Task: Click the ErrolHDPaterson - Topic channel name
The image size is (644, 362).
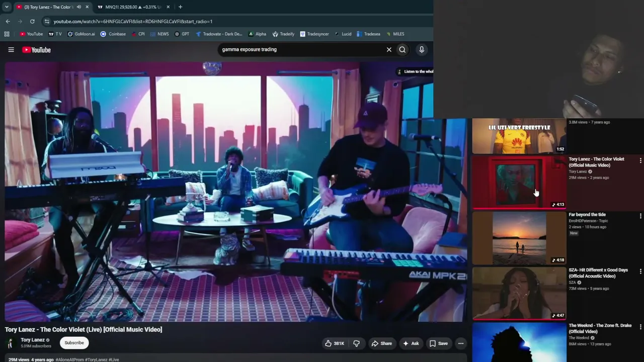Action: (x=588, y=221)
